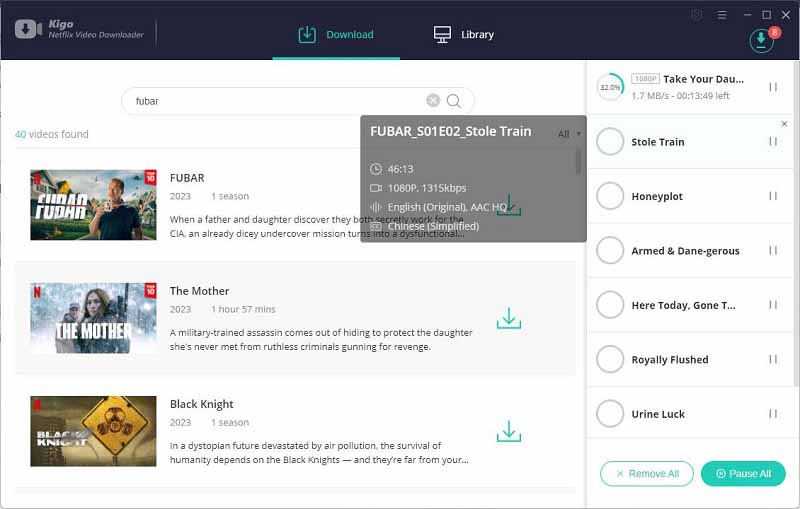Screen dimensions: 800x509
Task: Click the 46:13 duration clock icon
Action: 376,169
